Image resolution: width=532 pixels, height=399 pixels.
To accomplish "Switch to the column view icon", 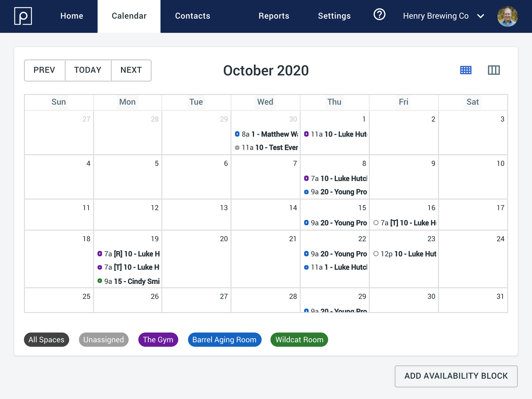I will [x=494, y=70].
